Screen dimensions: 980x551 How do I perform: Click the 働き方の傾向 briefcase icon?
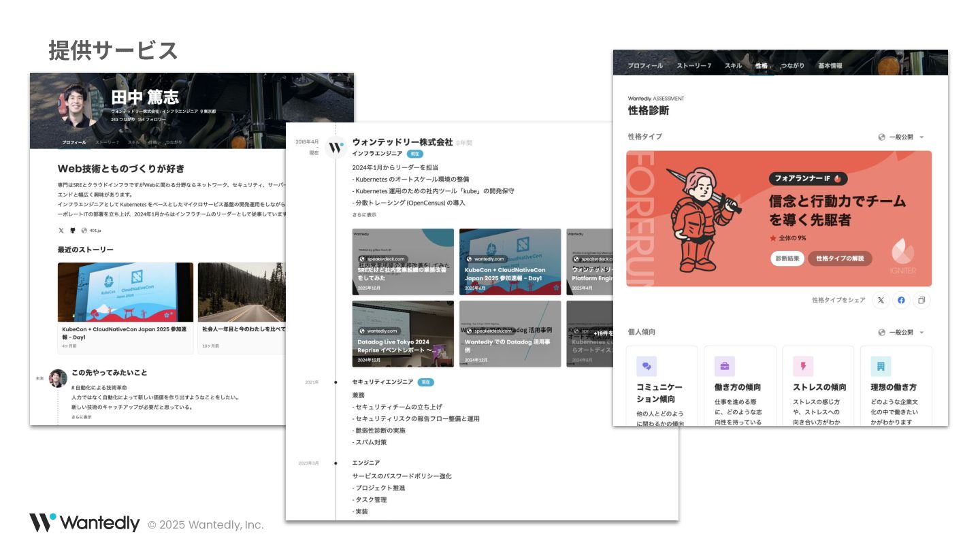pyautogui.click(x=725, y=366)
